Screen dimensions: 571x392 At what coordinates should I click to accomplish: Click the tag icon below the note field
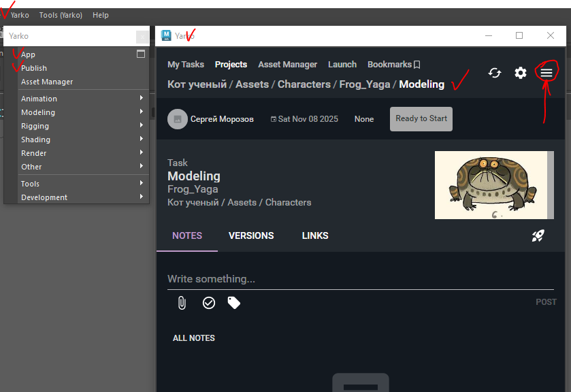(233, 303)
